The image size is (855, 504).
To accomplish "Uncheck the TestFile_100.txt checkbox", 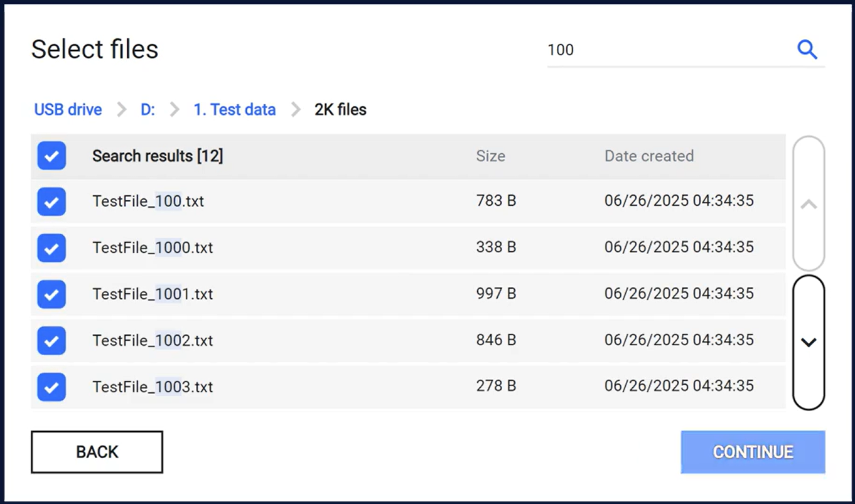I will 51,201.
